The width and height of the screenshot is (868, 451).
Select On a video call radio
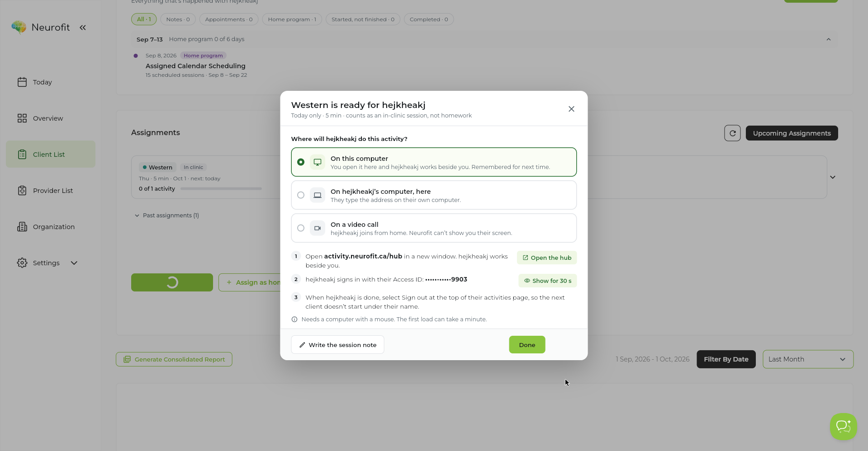301,228
